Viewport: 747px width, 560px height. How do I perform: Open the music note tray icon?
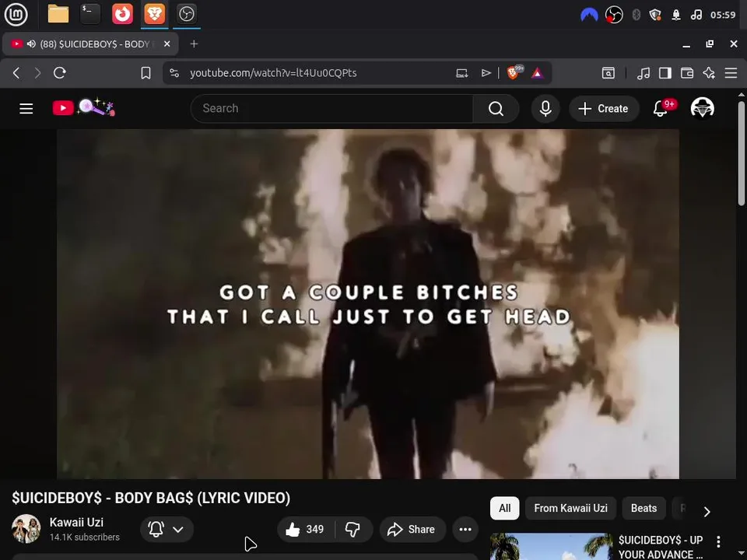pos(696,15)
